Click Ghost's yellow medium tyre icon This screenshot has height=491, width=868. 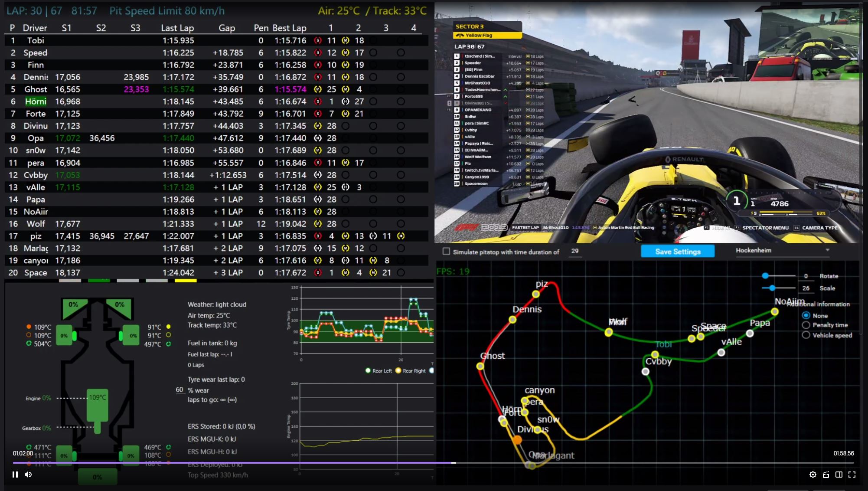[x=318, y=89]
